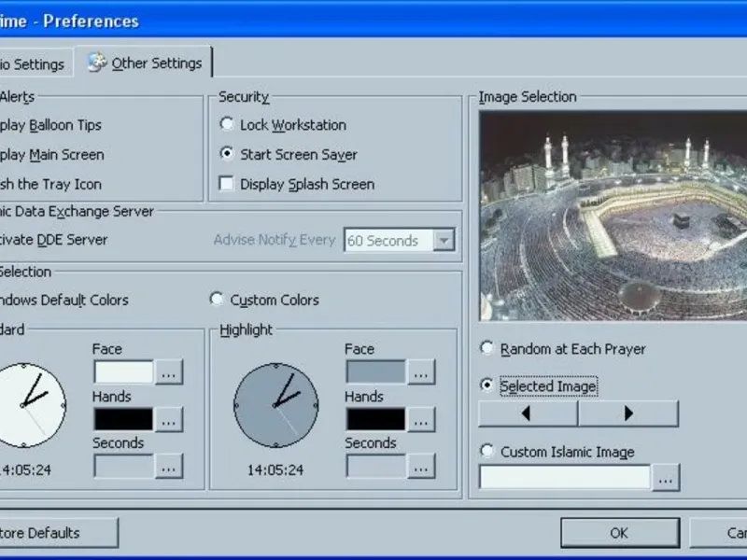Click the Advise Notify Every label

[x=275, y=240]
